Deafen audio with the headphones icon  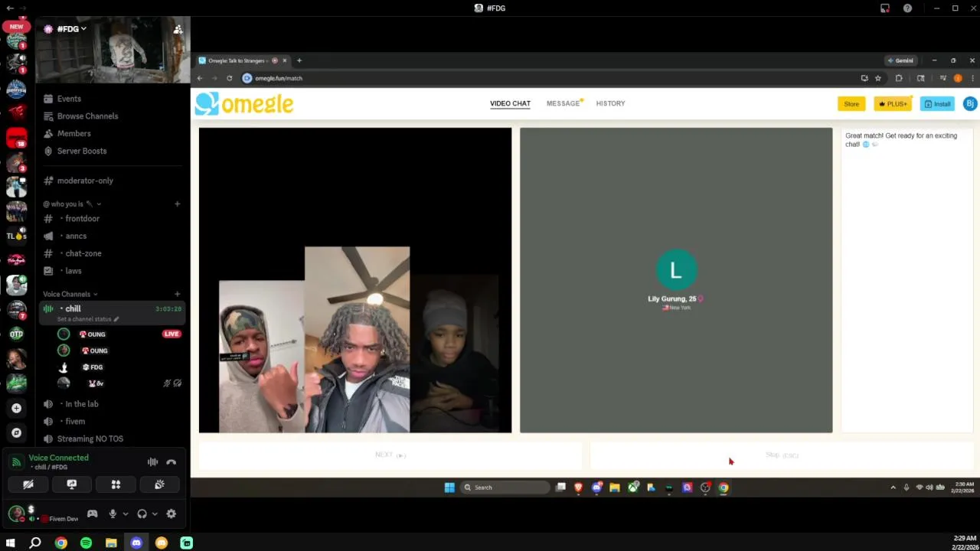(142, 514)
